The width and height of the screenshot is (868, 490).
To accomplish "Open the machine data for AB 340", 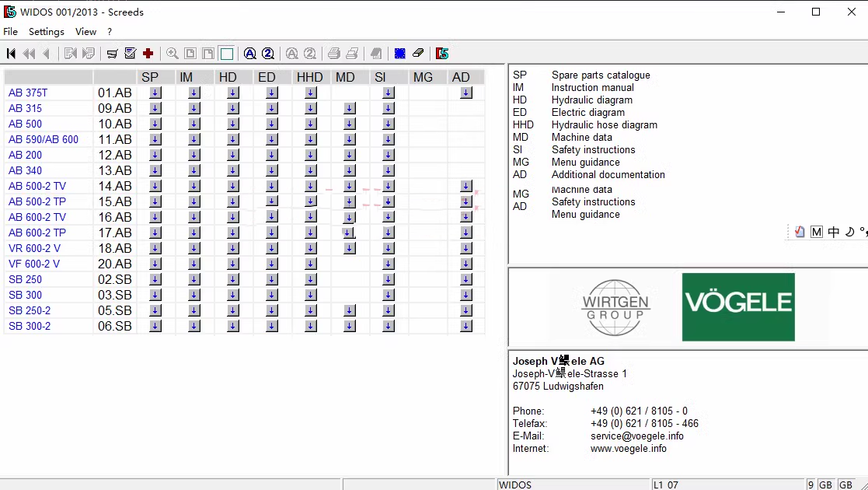I will [350, 171].
